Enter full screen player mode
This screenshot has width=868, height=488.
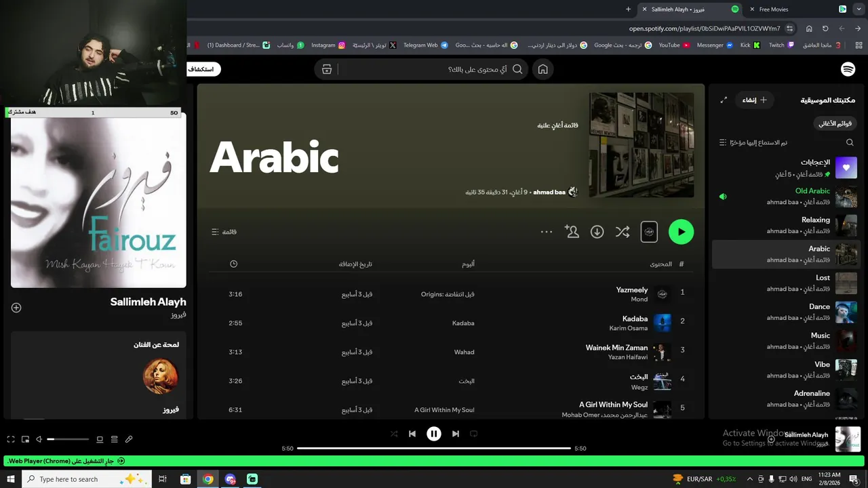point(11,439)
